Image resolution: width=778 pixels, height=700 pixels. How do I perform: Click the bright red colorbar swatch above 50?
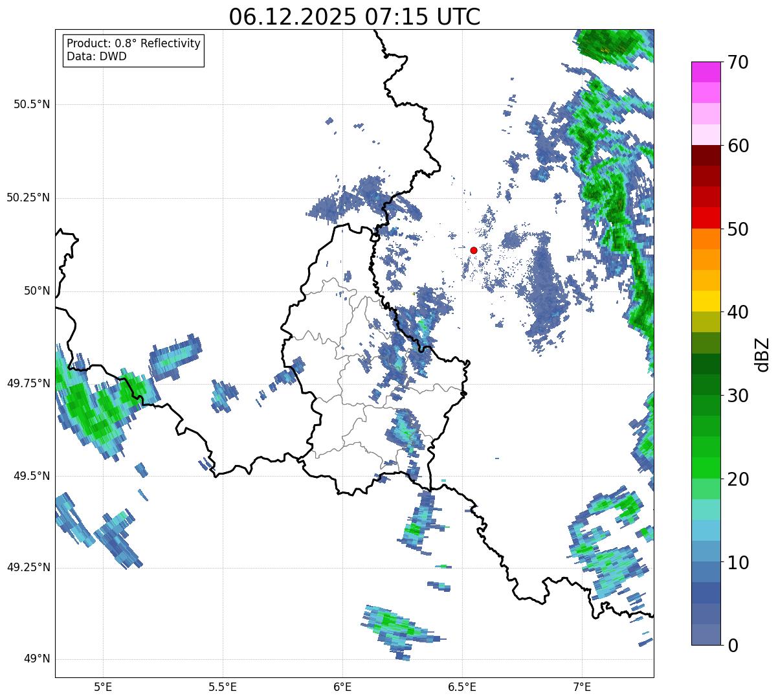pyautogui.click(x=706, y=218)
